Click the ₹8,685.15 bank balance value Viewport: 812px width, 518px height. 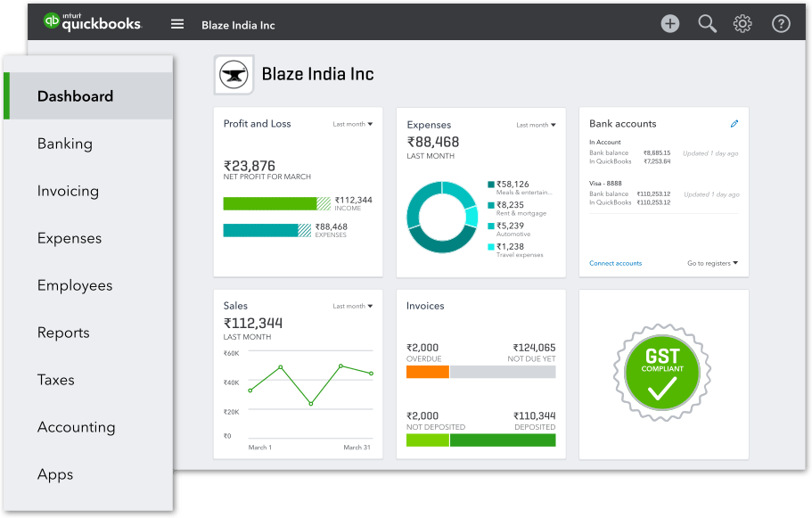click(x=657, y=152)
